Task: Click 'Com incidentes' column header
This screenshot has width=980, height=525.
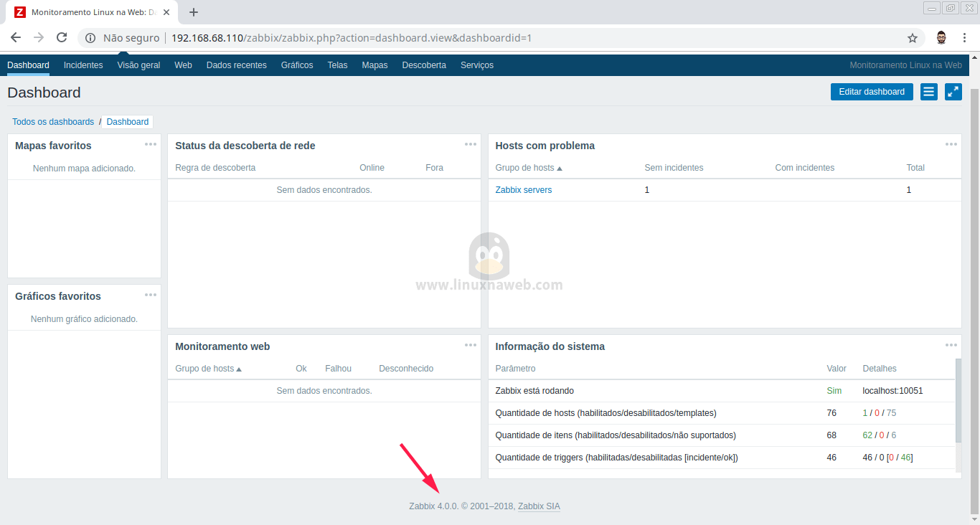Action: (x=805, y=168)
